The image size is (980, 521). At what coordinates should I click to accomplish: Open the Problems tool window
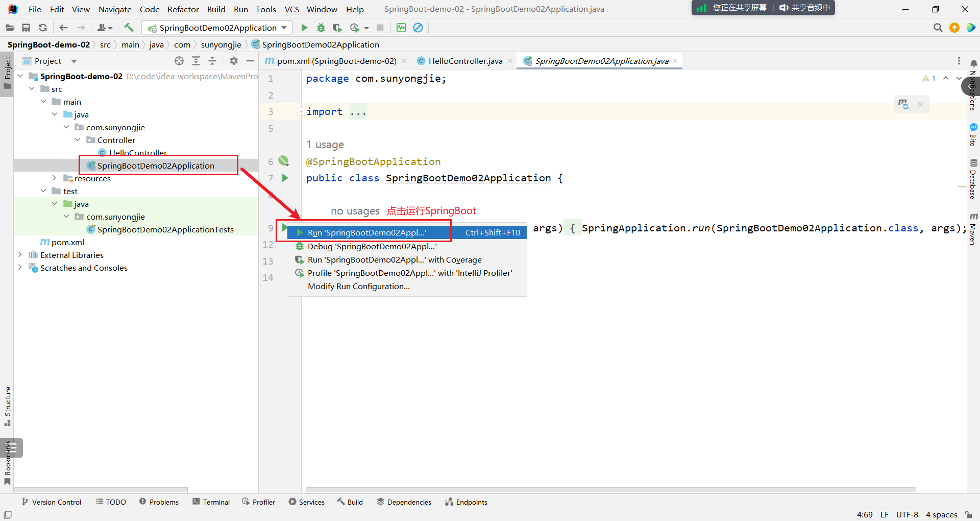pos(159,502)
